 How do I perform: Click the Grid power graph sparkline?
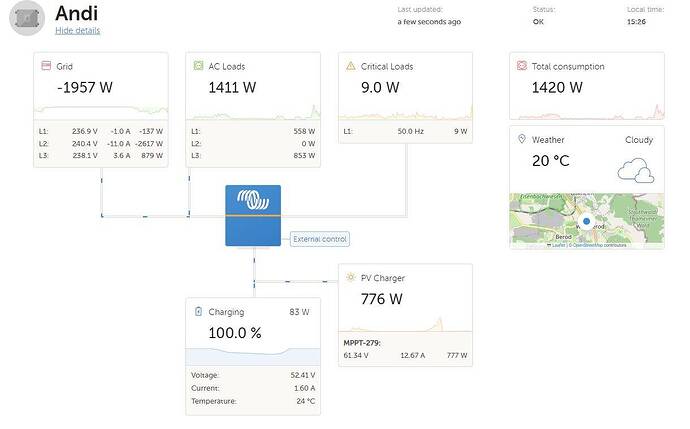(101, 110)
